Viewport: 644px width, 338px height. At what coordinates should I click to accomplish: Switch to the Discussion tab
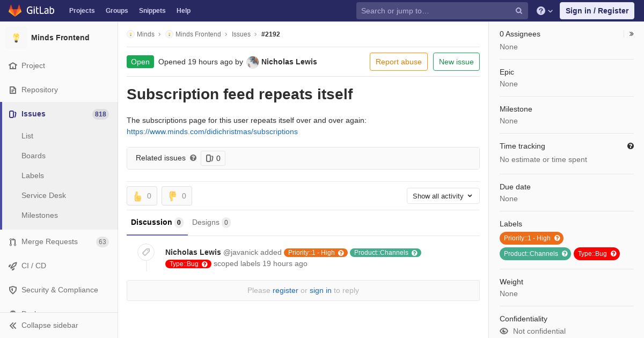tap(157, 222)
